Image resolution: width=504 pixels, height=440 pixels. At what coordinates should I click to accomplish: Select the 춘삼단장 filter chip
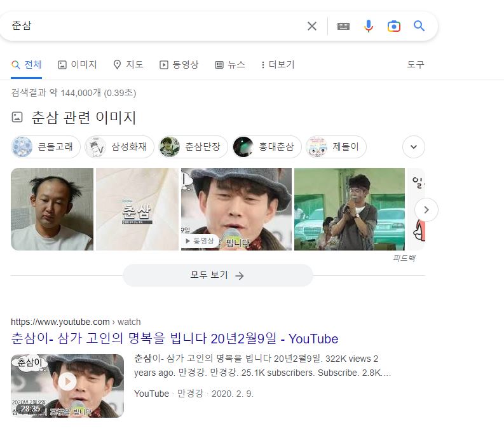(x=193, y=147)
